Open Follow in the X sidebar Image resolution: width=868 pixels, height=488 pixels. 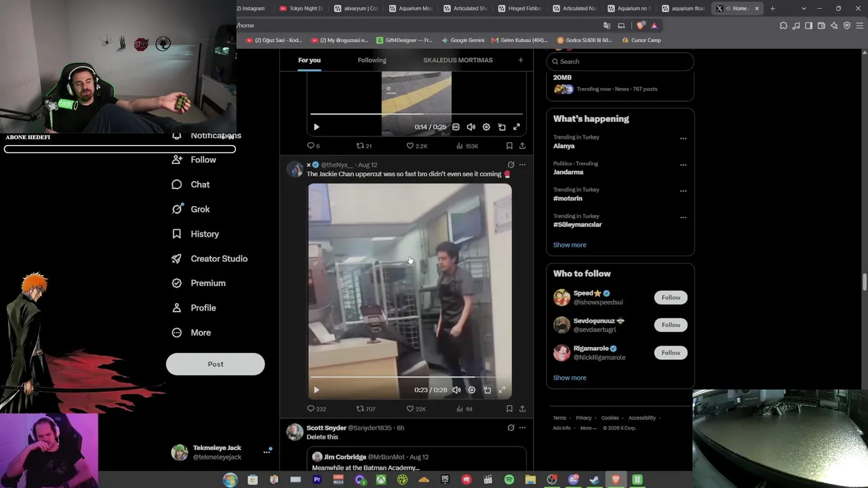tap(194, 160)
